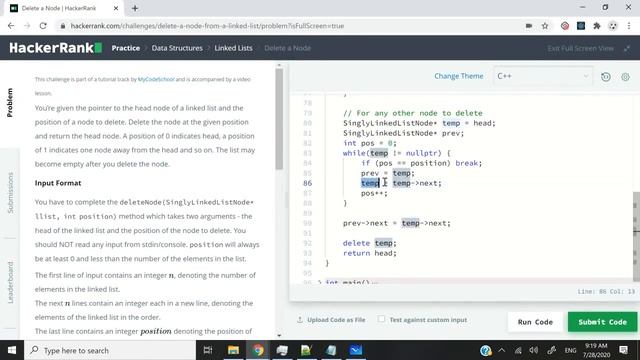Open the network tray icon
This screenshot has height=360, width=640.
[518, 351]
